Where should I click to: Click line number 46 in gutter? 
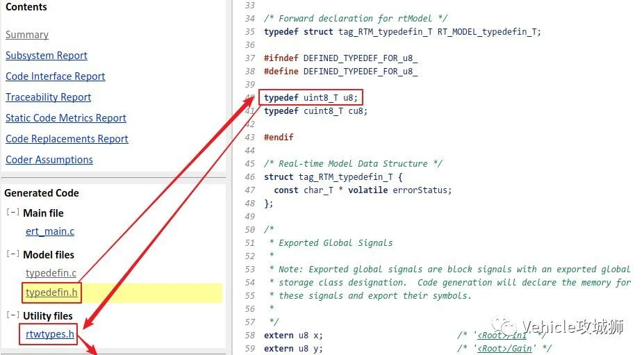[249, 177]
